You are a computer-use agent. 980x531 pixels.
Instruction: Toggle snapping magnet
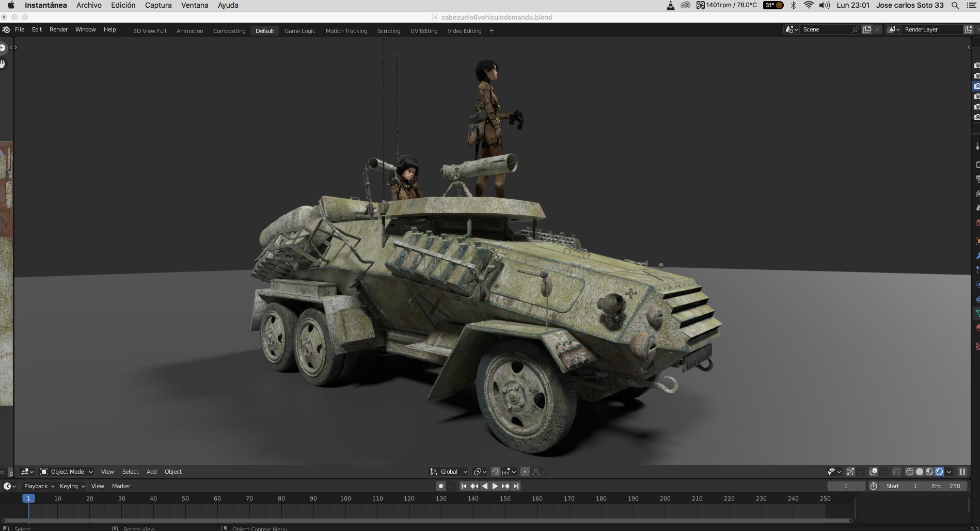[495, 472]
